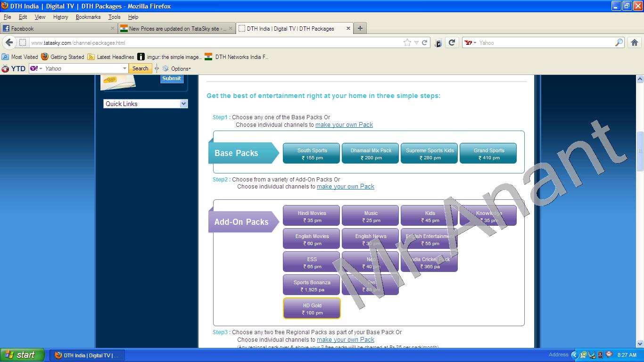644x362 pixels.
Task: Open the View menu
Action: [40, 17]
